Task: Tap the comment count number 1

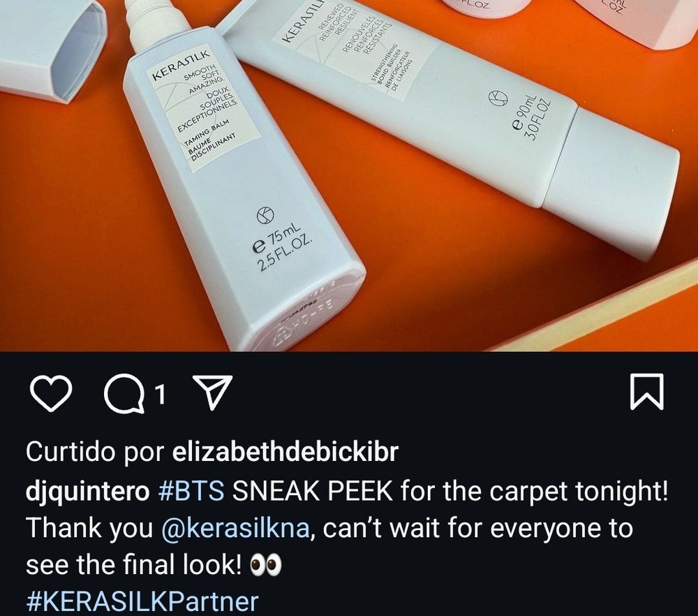Action: click(160, 394)
